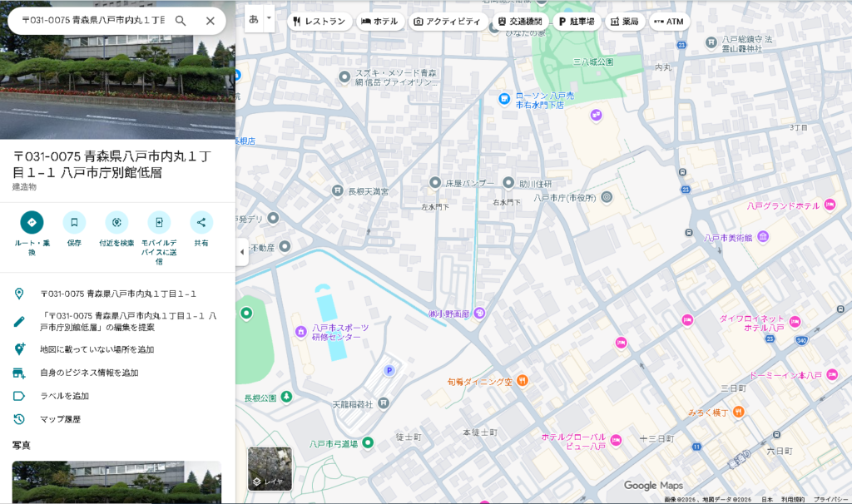Select the ルート・乗換 directions icon
Viewport: 852px width, 504px height.
[x=32, y=223]
